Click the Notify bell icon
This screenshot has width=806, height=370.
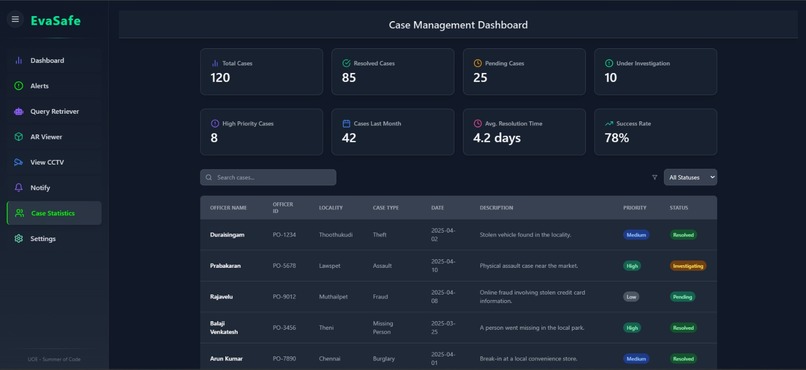pos(19,188)
